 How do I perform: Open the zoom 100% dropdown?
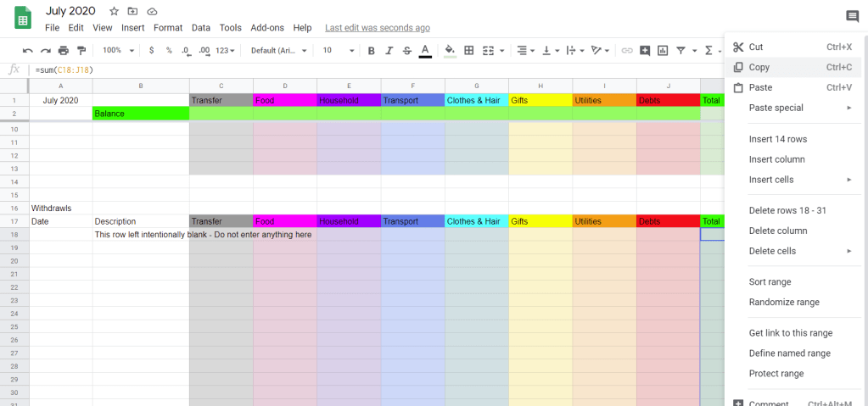point(117,51)
